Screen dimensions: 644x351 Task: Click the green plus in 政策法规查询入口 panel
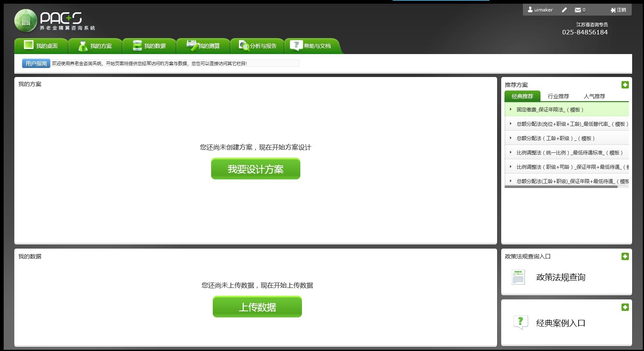(x=625, y=256)
